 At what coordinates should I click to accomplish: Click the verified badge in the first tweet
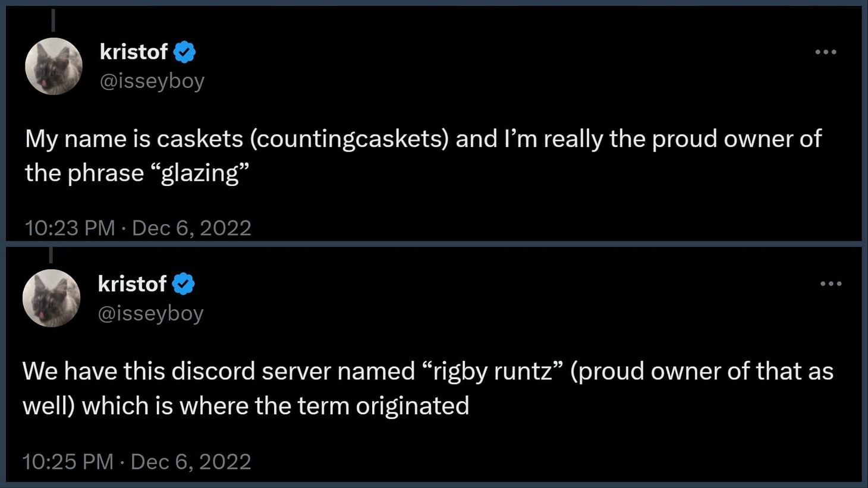coord(184,52)
